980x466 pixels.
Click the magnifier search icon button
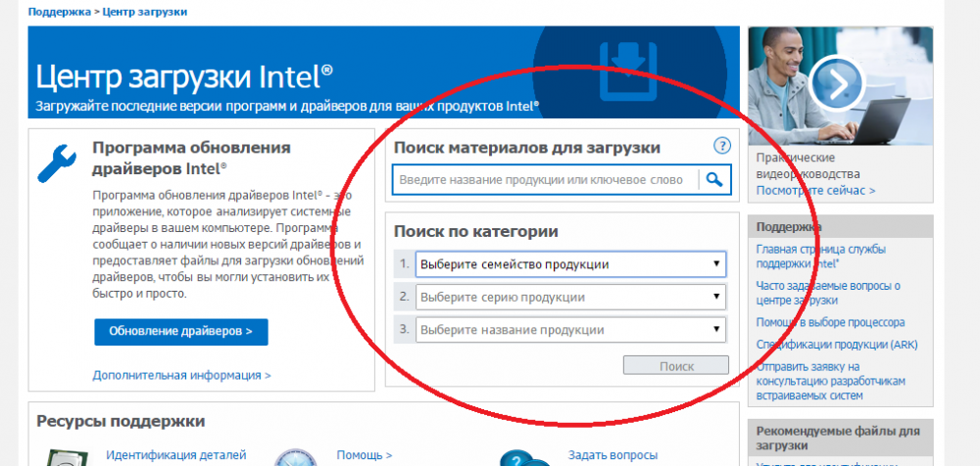715,179
